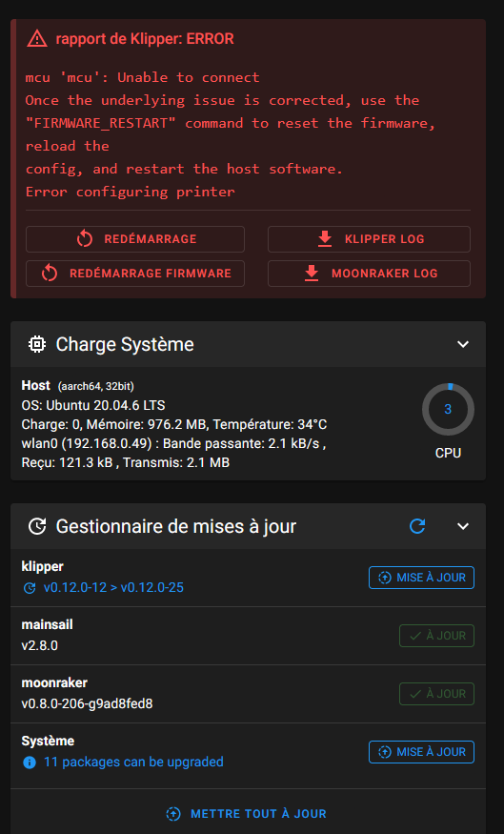Click the mainsail À jour status button
Viewport: 504px width, 834px height.
tap(437, 636)
